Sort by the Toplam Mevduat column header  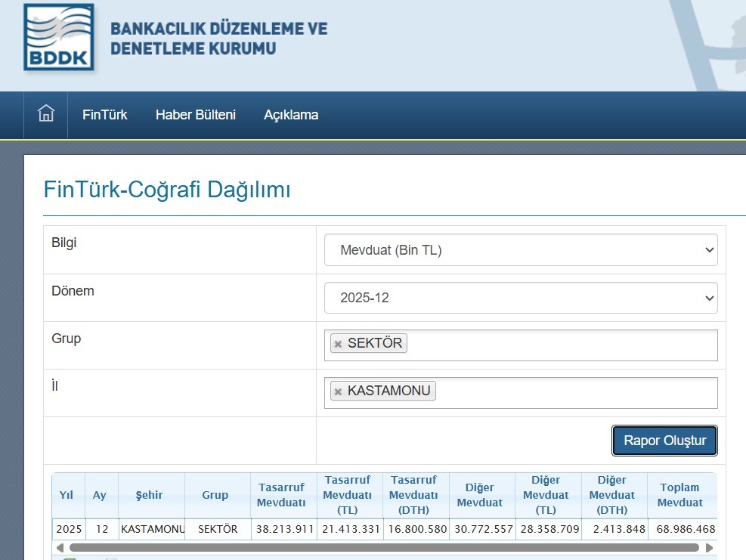[679, 495]
